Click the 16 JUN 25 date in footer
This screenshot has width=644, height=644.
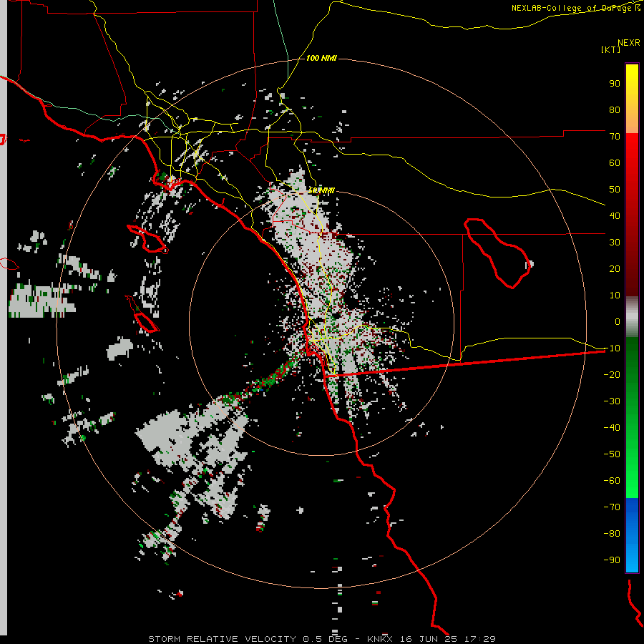(429, 639)
